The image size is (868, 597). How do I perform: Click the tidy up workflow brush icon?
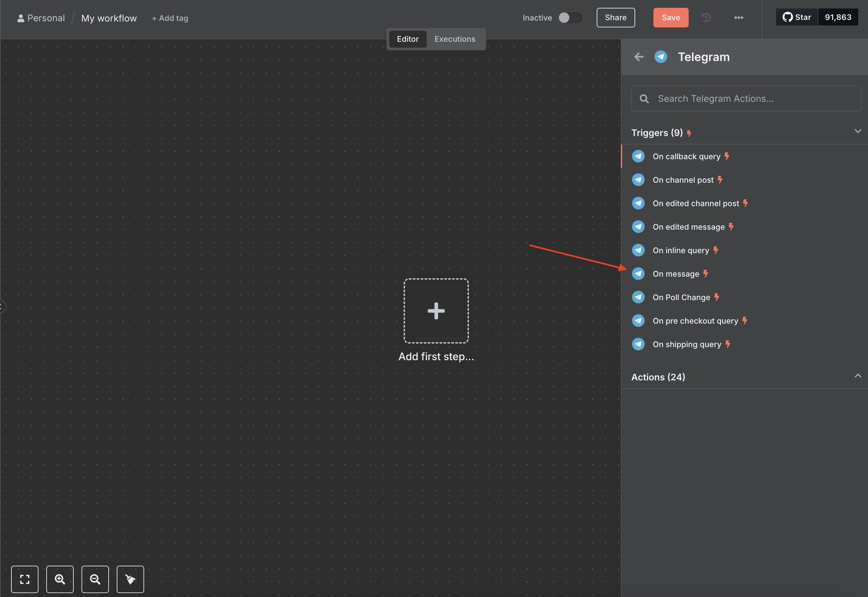pos(130,579)
